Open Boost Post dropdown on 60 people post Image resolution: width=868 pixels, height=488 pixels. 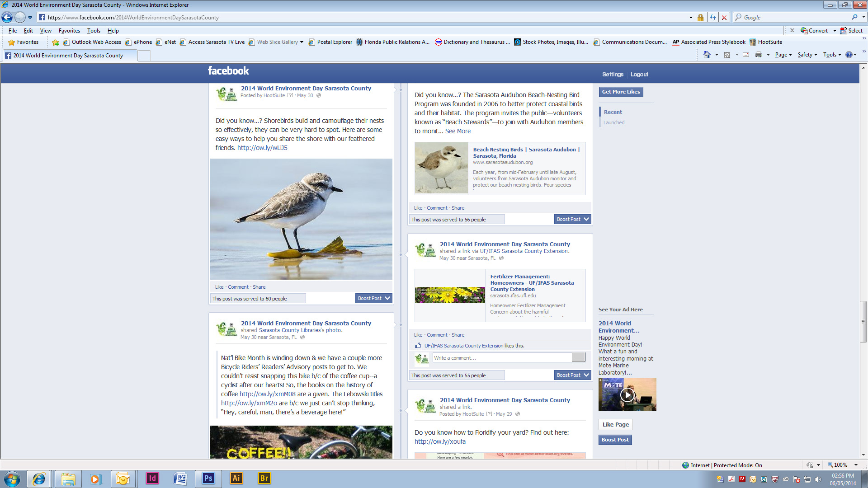387,298
